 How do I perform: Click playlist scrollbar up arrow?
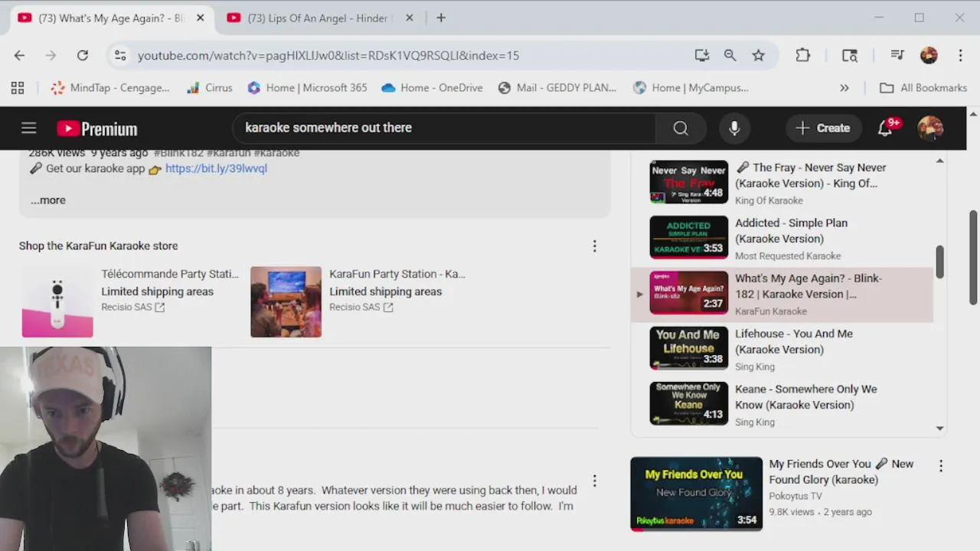pos(939,161)
